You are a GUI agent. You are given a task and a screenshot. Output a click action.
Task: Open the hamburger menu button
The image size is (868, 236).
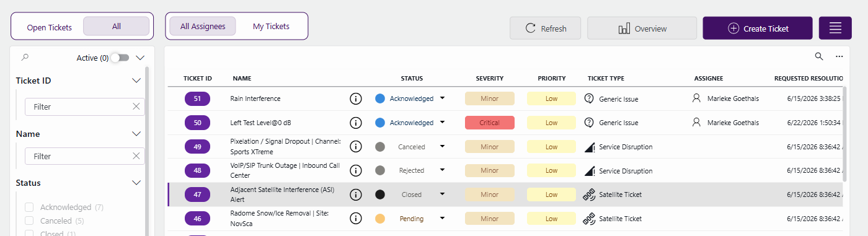click(835, 28)
